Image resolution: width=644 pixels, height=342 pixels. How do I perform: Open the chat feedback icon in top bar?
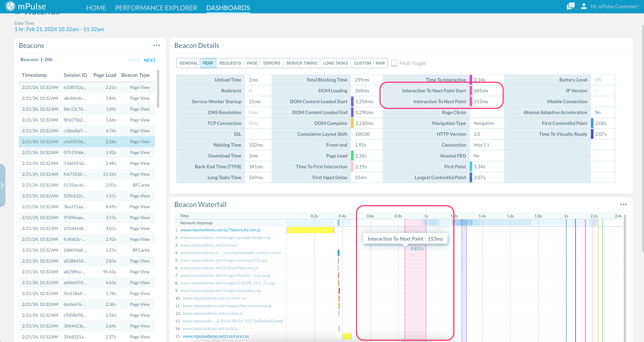[571, 6]
